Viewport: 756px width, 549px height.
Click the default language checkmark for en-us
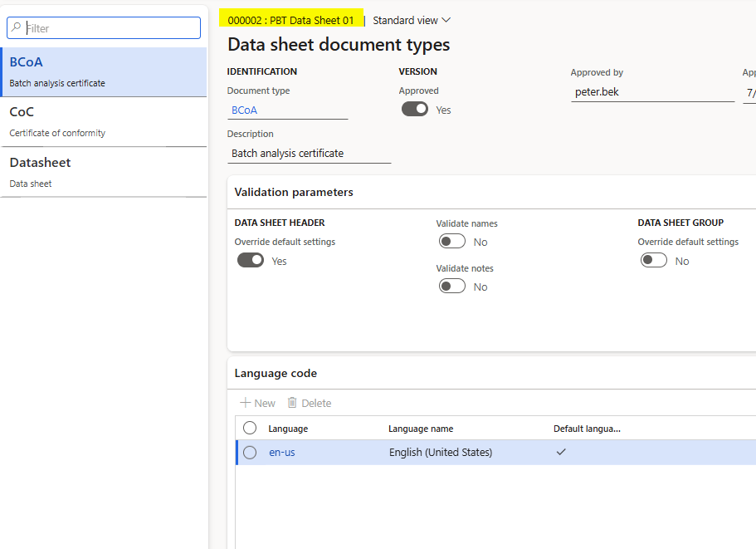pyautogui.click(x=561, y=452)
